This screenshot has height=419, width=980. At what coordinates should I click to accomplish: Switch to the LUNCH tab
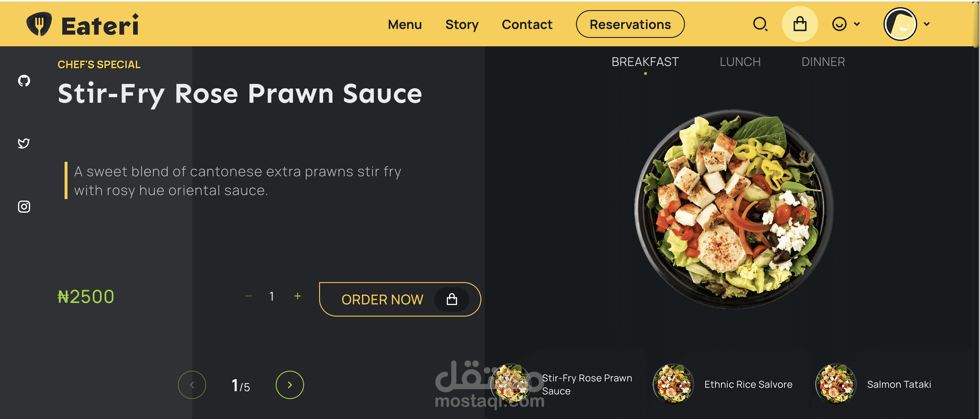click(x=740, y=62)
